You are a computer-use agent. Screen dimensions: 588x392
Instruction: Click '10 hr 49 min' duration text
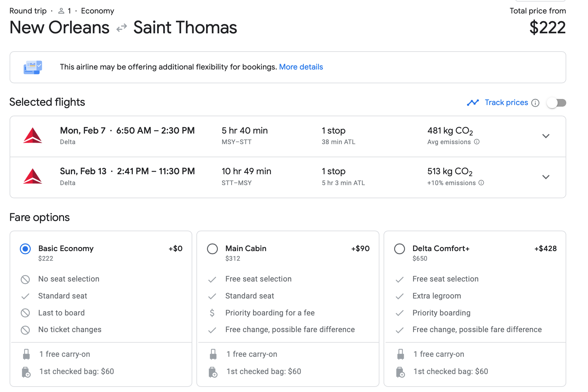pos(246,171)
